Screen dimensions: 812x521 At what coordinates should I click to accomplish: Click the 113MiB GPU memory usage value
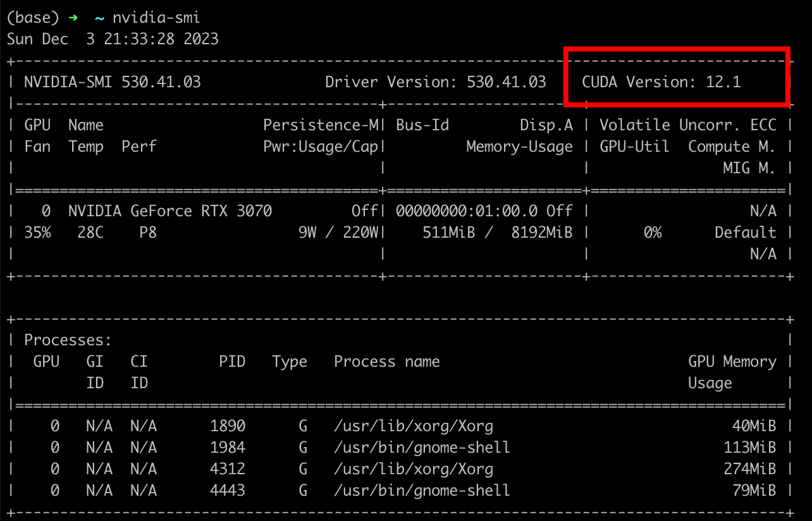pyautogui.click(x=749, y=448)
